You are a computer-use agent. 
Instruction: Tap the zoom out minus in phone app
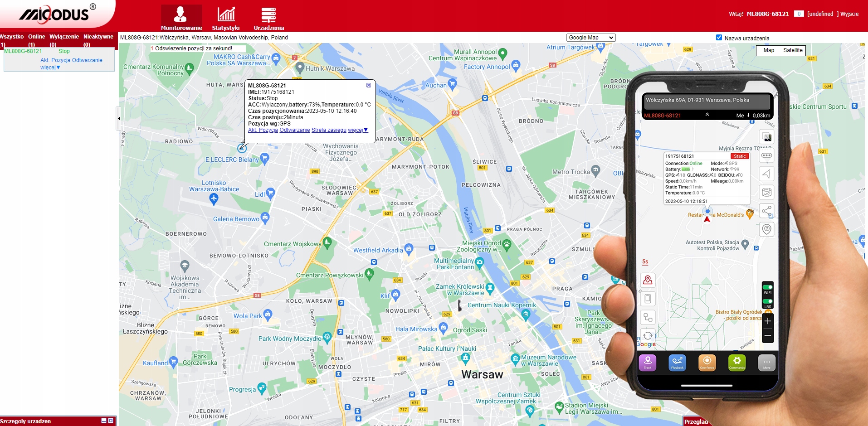pos(768,336)
